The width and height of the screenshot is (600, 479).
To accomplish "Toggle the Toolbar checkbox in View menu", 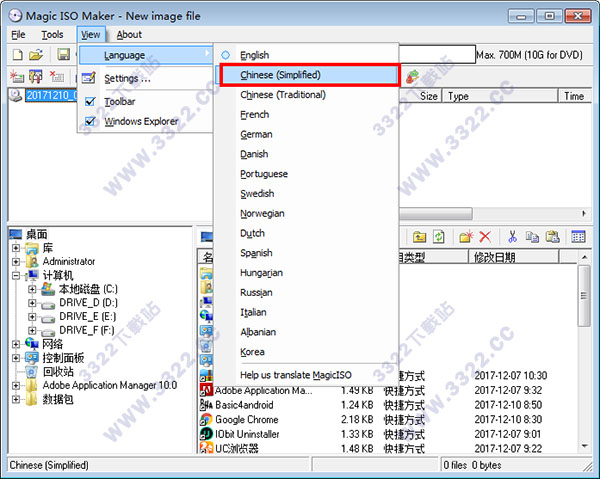I will coord(92,101).
